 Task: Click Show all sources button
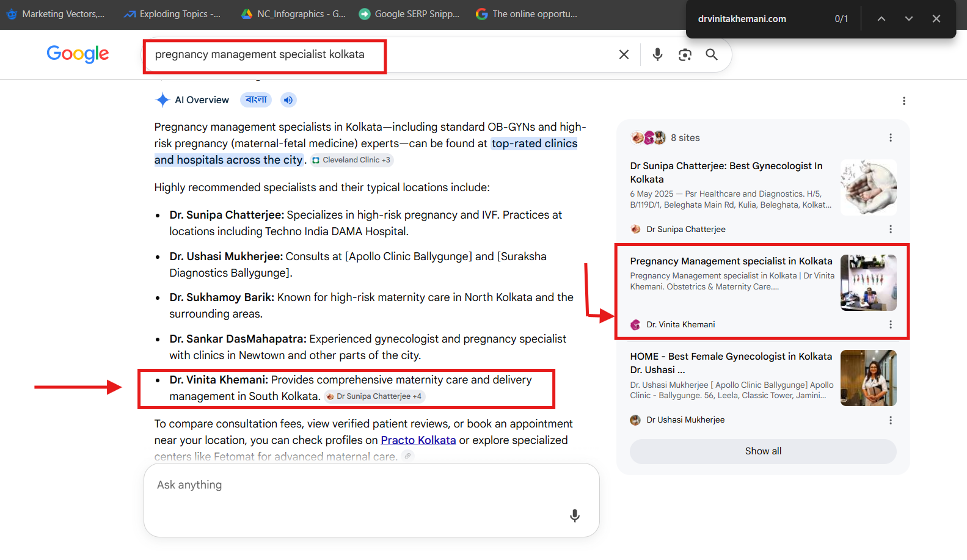[x=763, y=451]
